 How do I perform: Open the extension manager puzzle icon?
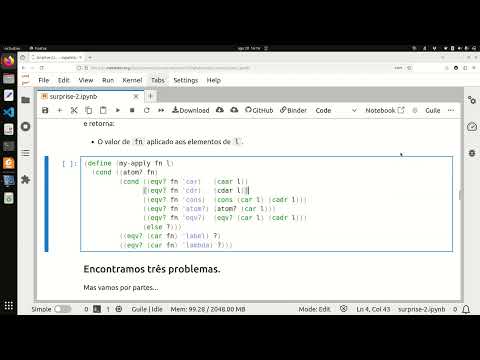pyautogui.click(x=26, y=180)
